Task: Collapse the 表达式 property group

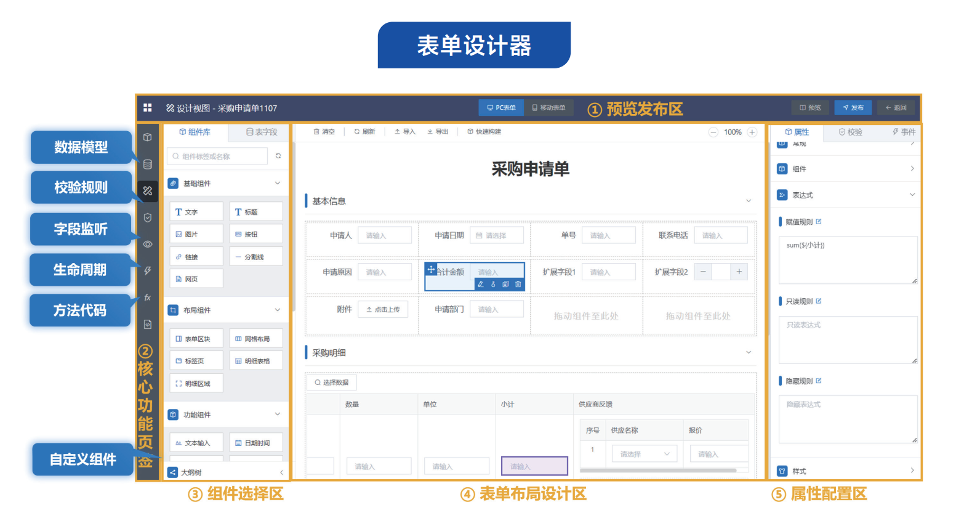Action: 912,195
